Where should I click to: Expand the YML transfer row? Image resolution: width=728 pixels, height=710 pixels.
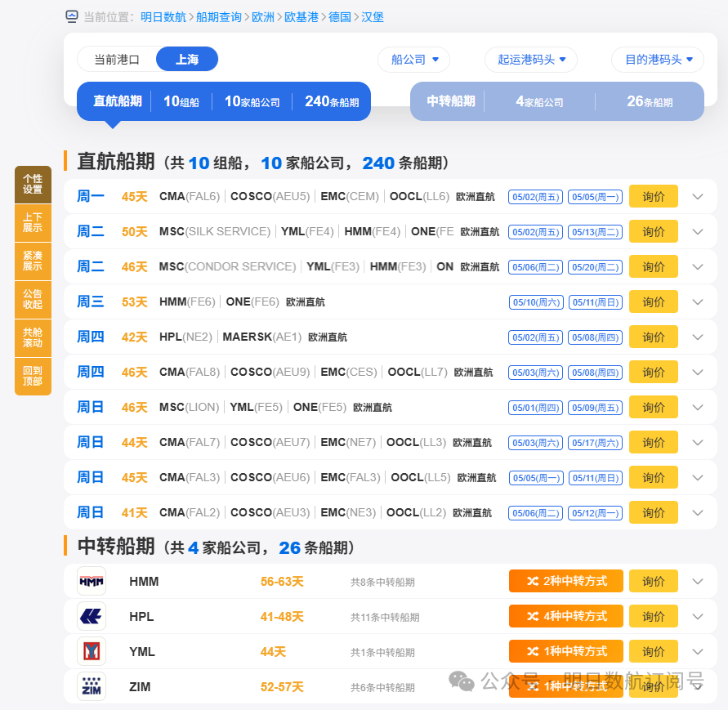pos(697,651)
